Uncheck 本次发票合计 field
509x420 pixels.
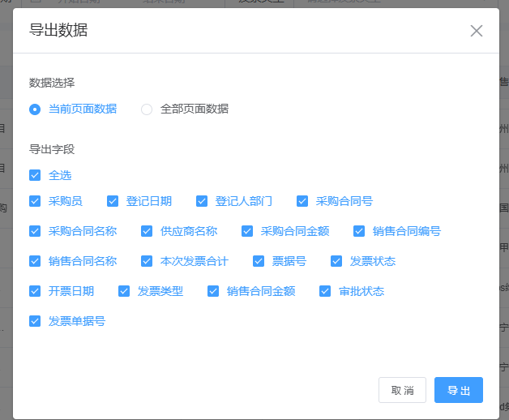point(147,261)
